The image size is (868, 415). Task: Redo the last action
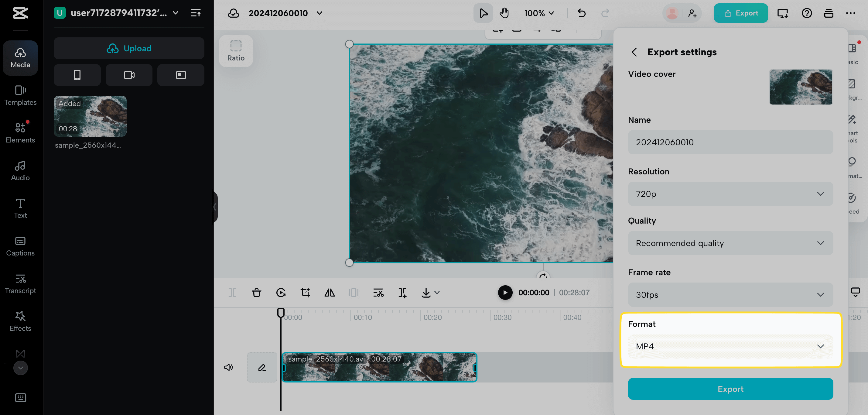pyautogui.click(x=605, y=13)
